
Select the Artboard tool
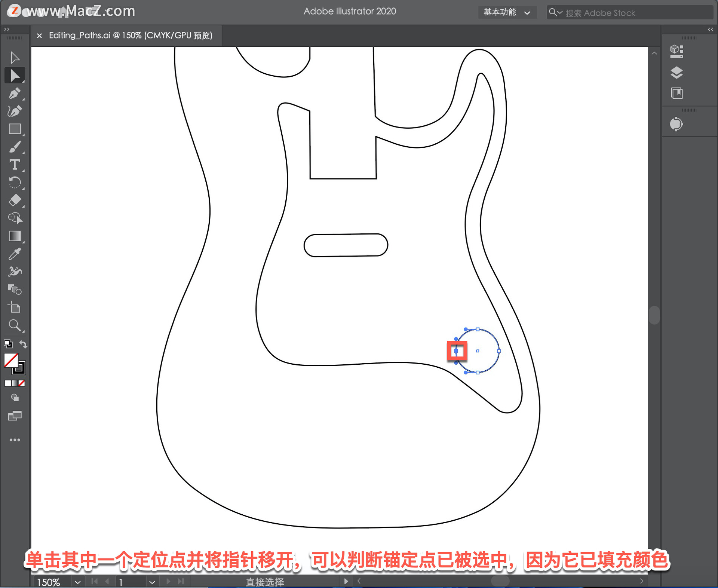click(15, 307)
